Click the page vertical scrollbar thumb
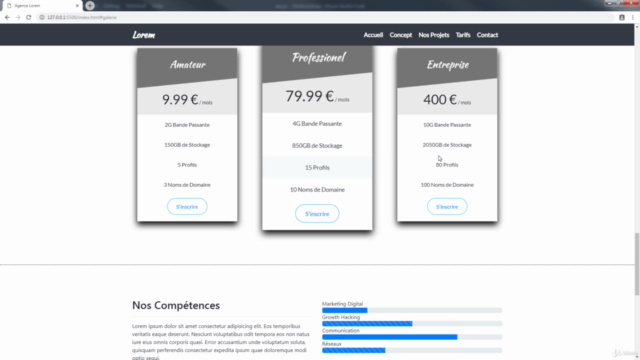This screenshot has width=640, height=360. coord(637,264)
